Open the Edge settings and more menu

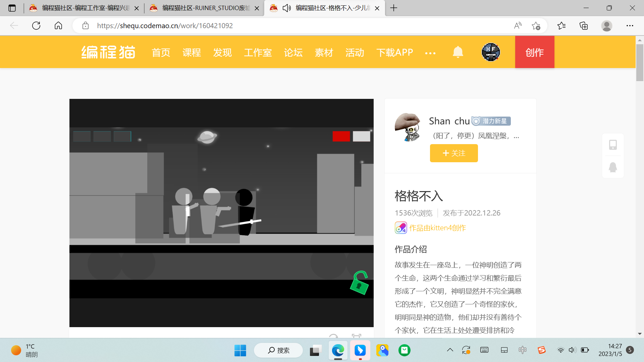[630, 25]
